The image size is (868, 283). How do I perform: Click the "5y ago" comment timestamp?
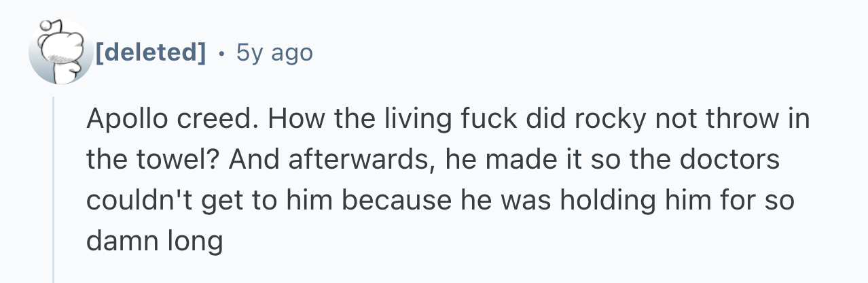pyautogui.click(x=274, y=52)
